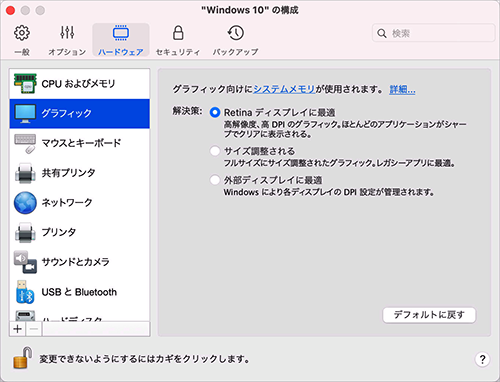The width and height of the screenshot is (500, 382).
Task: Click the window's red close button
Action: point(10,10)
